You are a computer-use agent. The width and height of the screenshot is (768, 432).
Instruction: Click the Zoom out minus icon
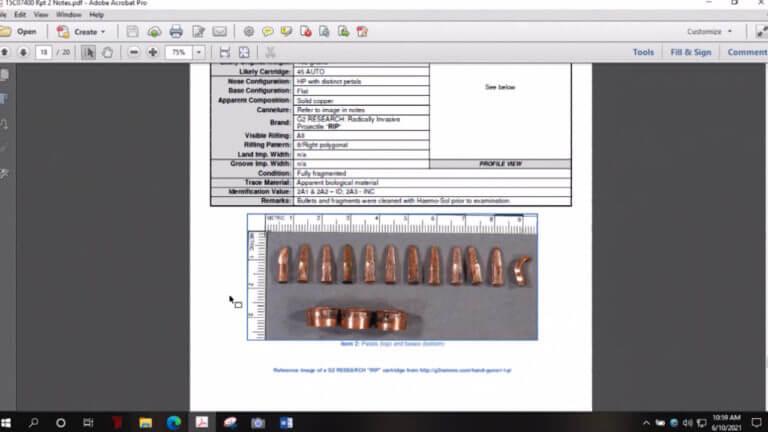[133, 52]
